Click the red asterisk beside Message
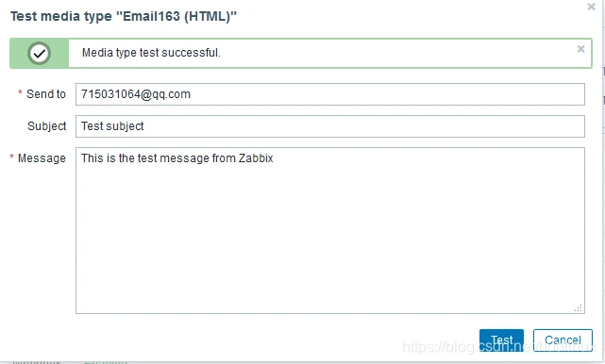The height and width of the screenshot is (364, 605). coord(11,157)
